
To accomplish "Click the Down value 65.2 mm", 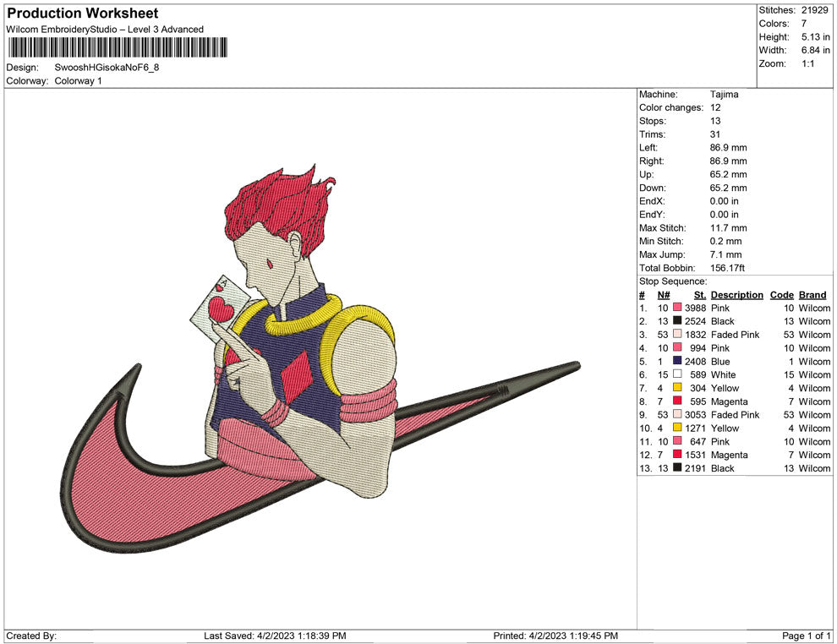I will point(728,188).
